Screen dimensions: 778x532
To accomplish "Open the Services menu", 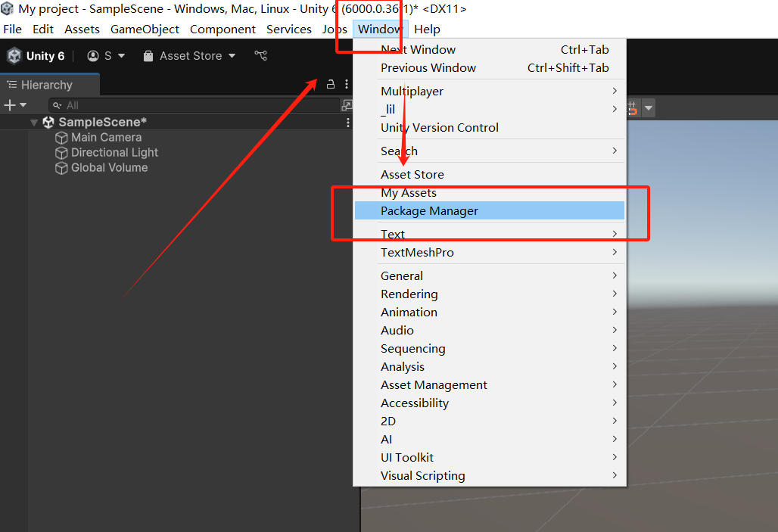I will [289, 30].
